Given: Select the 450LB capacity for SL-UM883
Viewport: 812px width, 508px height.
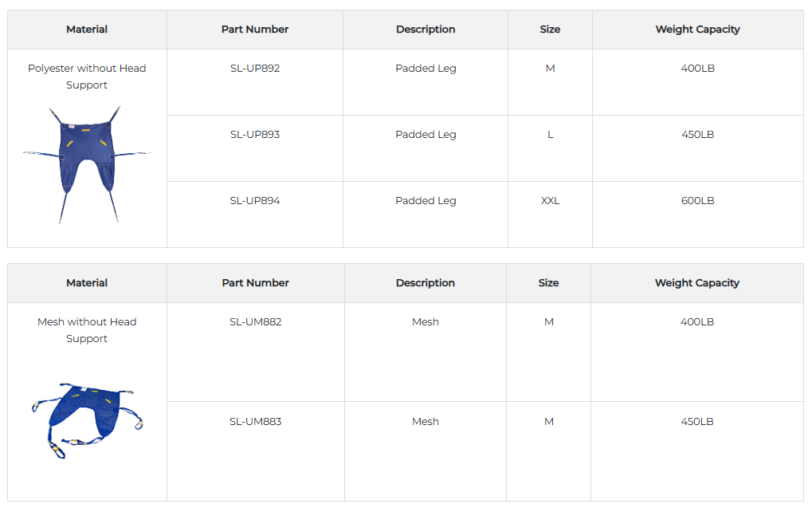Looking at the screenshot, I should (697, 422).
